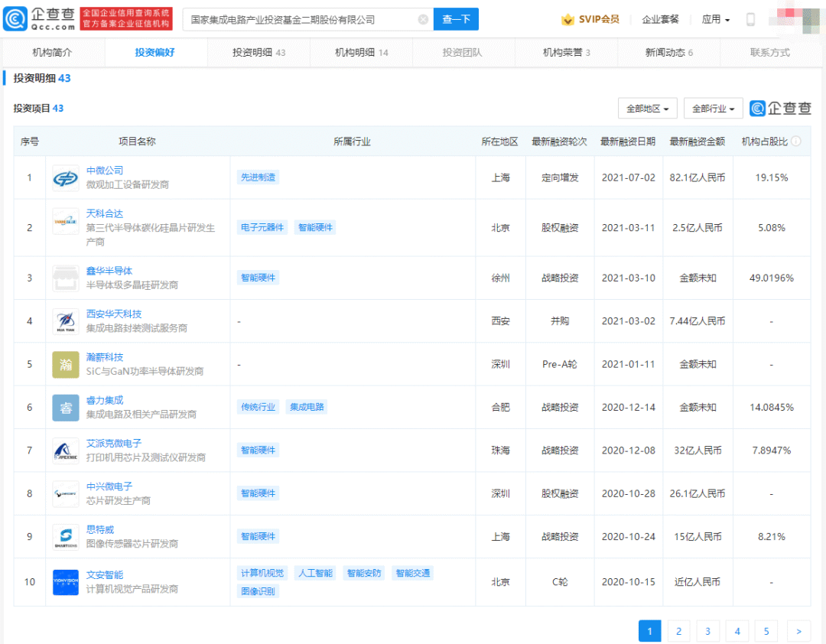Click the 查一下 search button
This screenshot has width=826, height=644.
click(x=456, y=19)
